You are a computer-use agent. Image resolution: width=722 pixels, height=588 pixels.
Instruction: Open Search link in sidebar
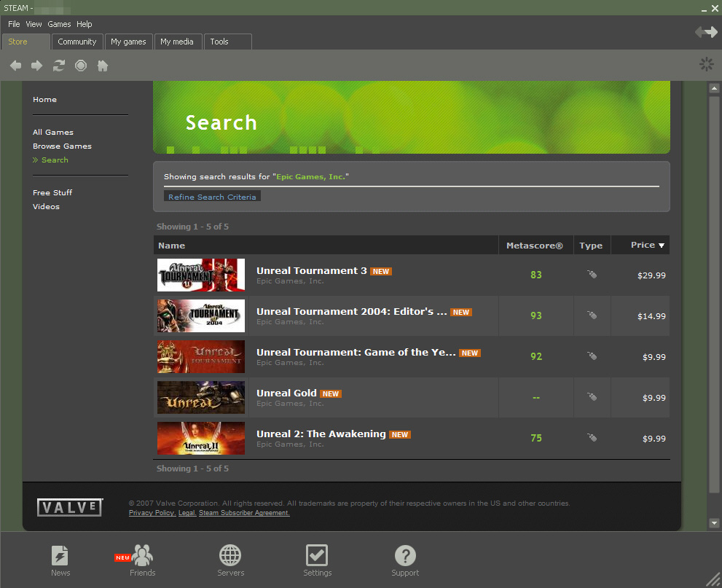pos(55,160)
